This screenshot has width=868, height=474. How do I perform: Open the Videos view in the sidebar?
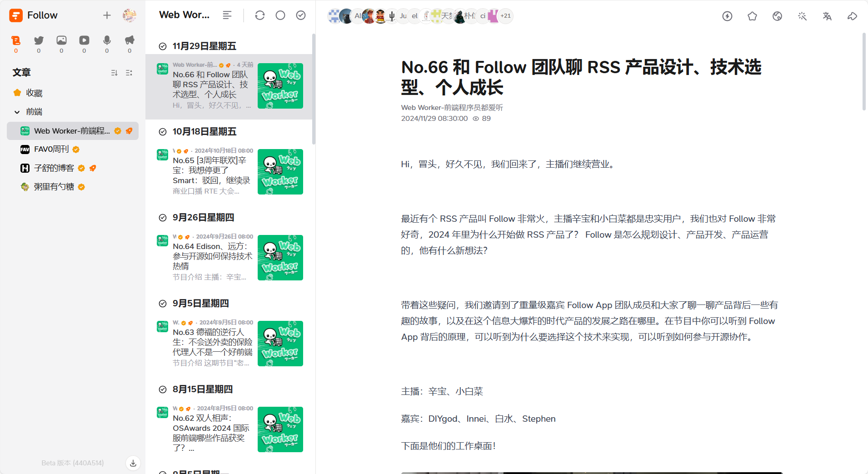pos(84,40)
